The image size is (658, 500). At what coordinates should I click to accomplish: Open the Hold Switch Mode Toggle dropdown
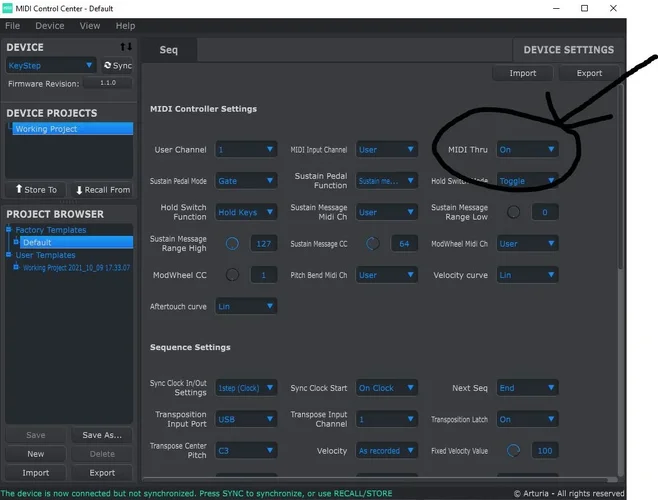(527, 181)
